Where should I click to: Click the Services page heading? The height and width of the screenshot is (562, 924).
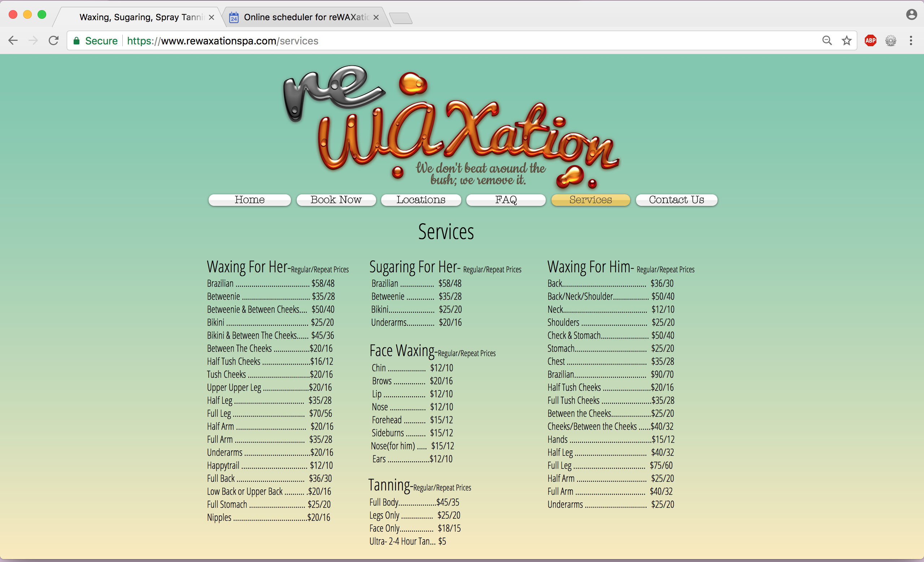click(x=446, y=232)
